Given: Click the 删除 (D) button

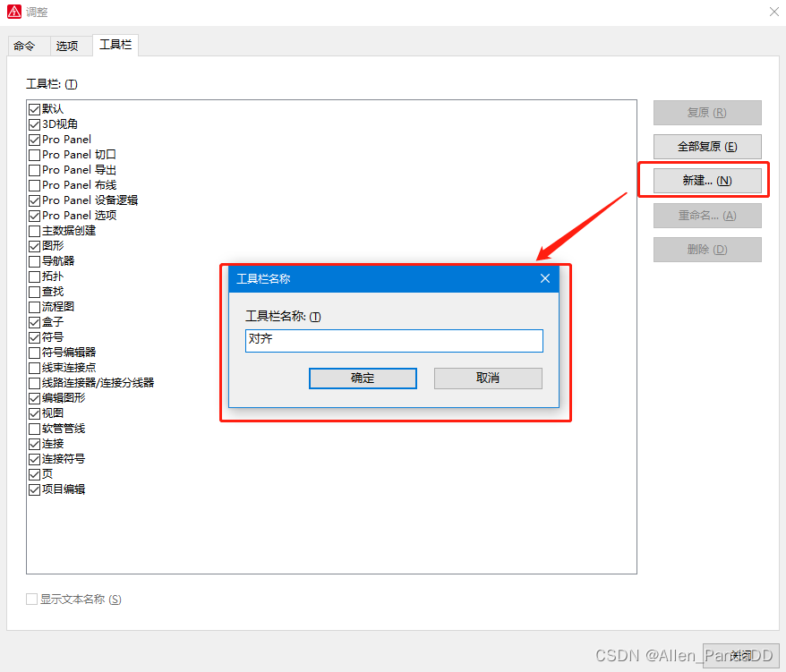Looking at the screenshot, I should pyautogui.click(x=707, y=250).
